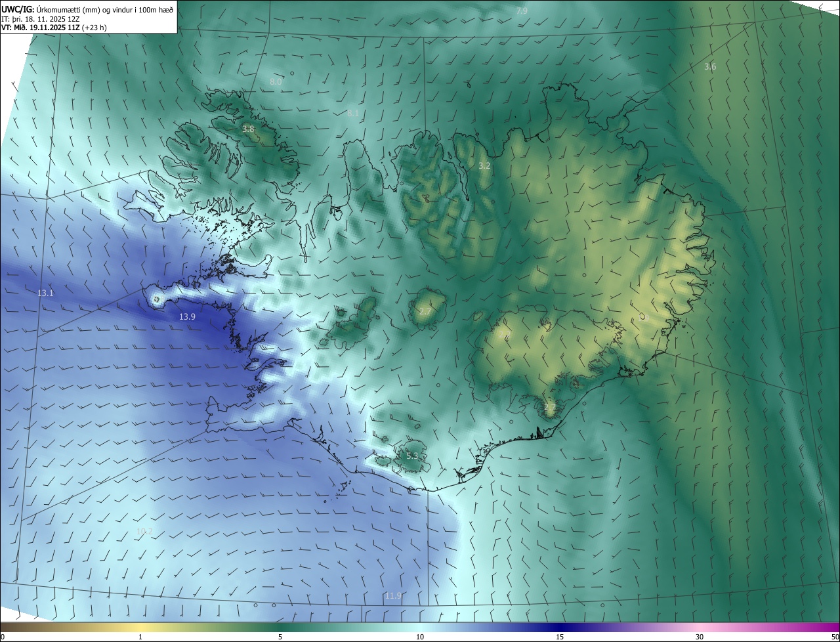Click the map title 'UWC/IG: Úrkomumætti (mm)' text
The image size is (840, 642).
coord(52,9)
